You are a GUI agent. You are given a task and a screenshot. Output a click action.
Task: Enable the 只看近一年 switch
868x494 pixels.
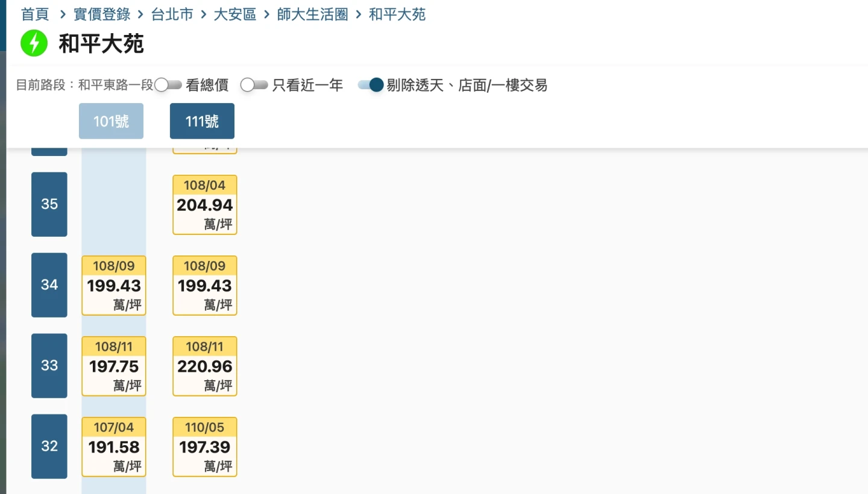tap(254, 85)
